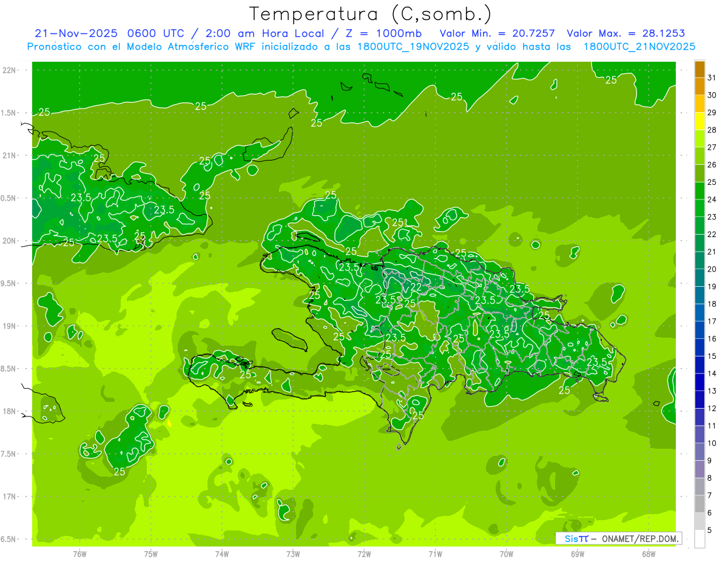
Task: Click the color-scale value "9"
Action: click(x=710, y=461)
